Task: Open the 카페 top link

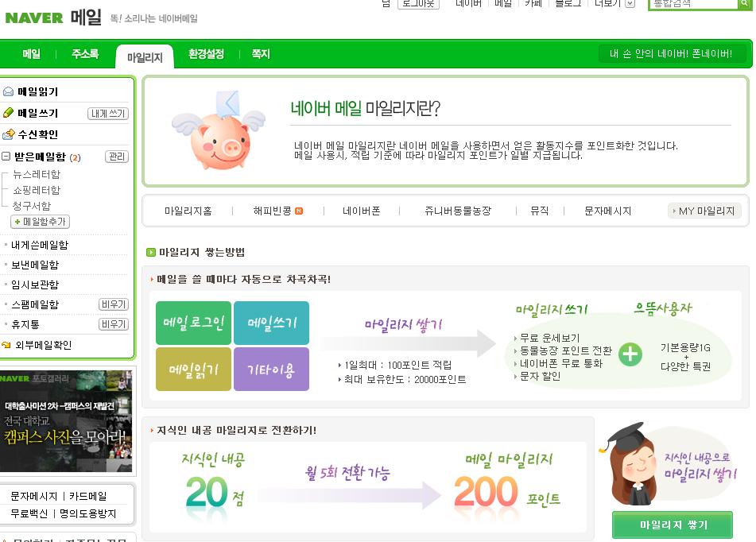Action: click(x=533, y=4)
